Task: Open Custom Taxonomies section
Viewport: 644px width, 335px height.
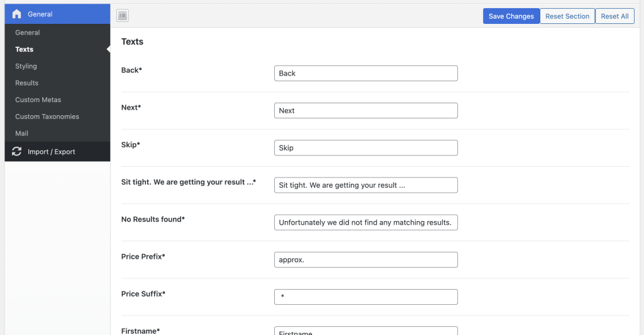Action: point(47,116)
